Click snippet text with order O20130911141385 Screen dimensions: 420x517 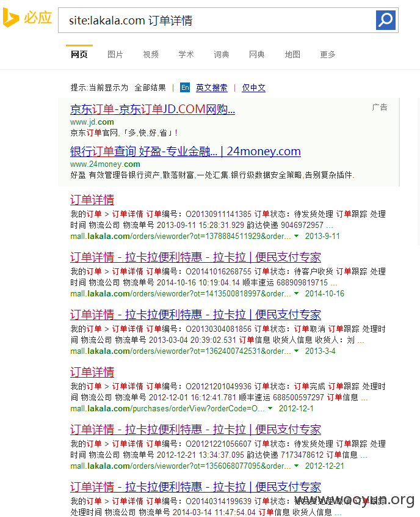tap(228, 219)
